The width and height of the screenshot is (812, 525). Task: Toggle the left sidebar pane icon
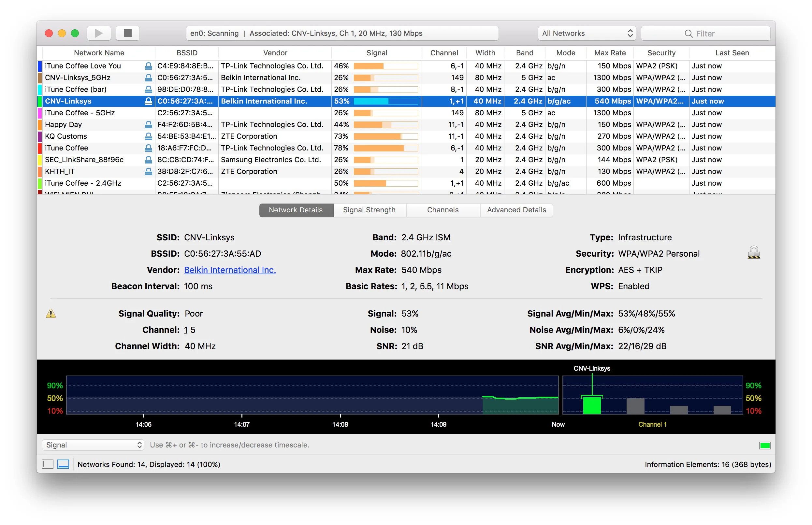coord(47,464)
